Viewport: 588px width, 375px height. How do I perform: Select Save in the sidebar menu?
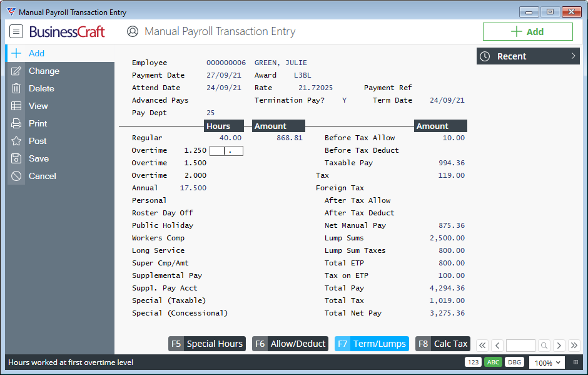(60, 158)
